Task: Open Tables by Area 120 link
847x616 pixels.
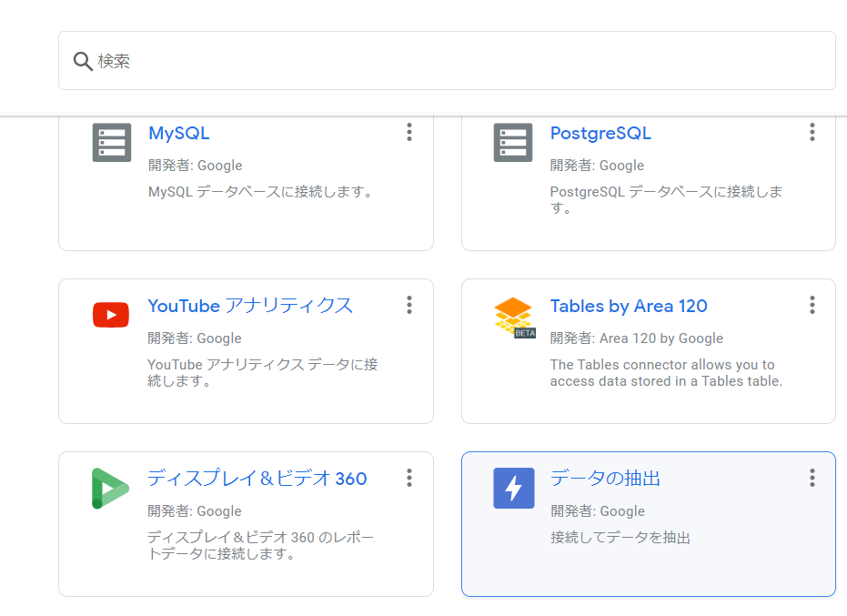Action: 629,306
